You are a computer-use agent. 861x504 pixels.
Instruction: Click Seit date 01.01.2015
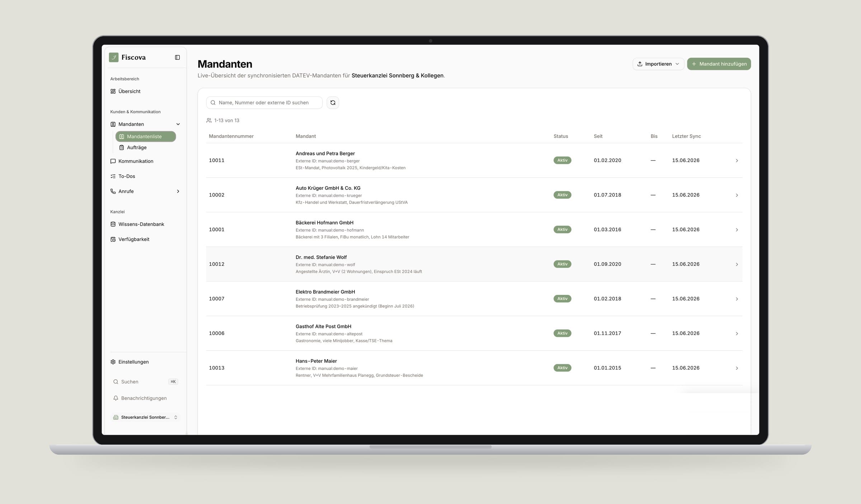coord(607,368)
